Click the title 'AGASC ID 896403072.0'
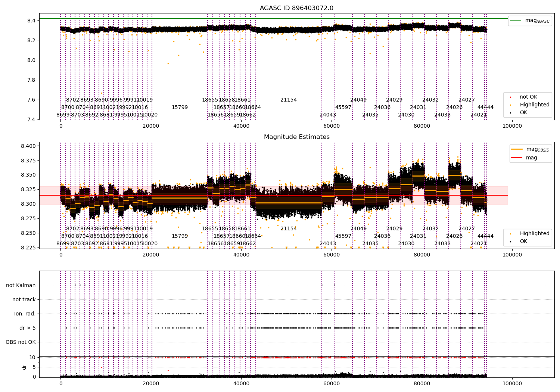 click(296, 8)
